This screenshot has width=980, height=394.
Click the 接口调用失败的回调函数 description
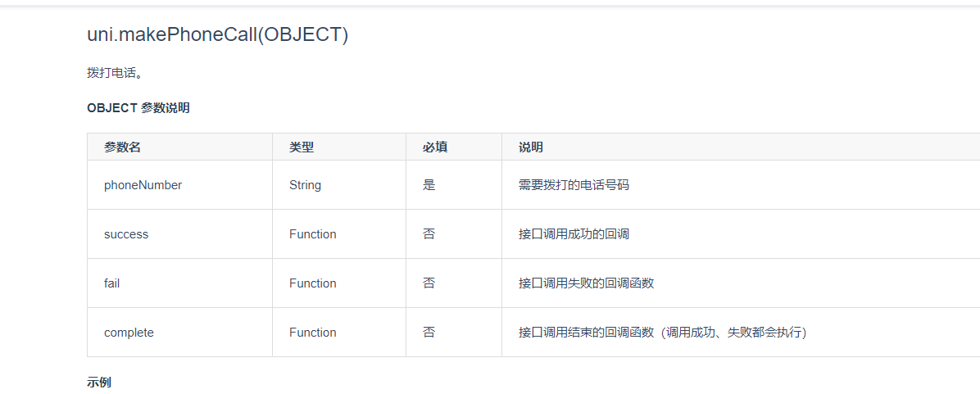click(586, 283)
